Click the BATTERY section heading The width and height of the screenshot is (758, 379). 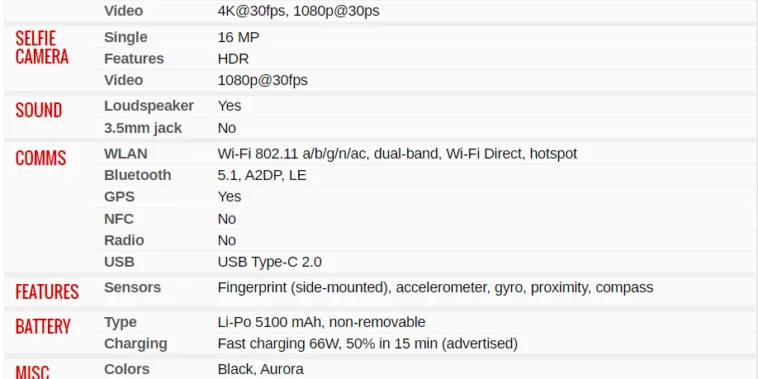(43, 326)
